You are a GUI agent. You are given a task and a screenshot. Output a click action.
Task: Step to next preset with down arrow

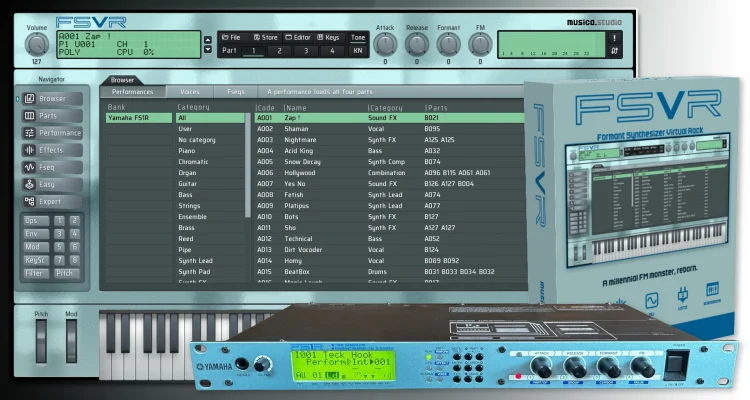[208, 49]
